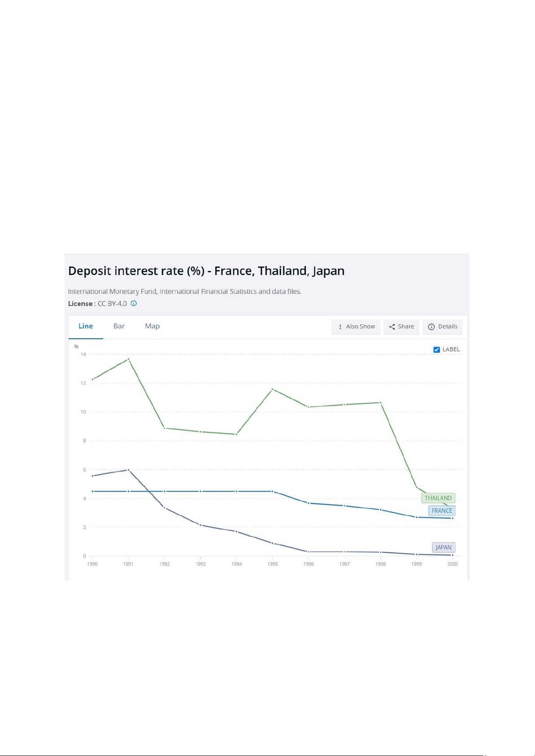Select the Line tab
Screen dimensions: 535x756
click(86, 326)
